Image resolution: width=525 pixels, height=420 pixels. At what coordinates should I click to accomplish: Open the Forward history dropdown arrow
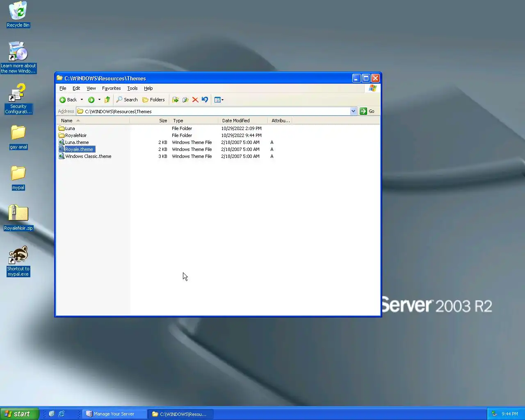[x=99, y=100]
